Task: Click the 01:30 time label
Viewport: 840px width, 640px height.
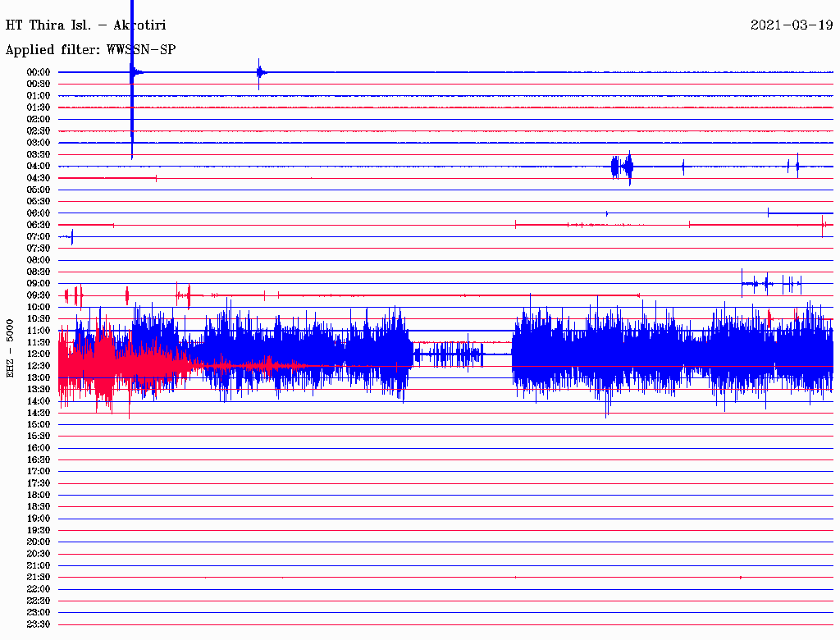Action: pyautogui.click(x=39, y=107)
